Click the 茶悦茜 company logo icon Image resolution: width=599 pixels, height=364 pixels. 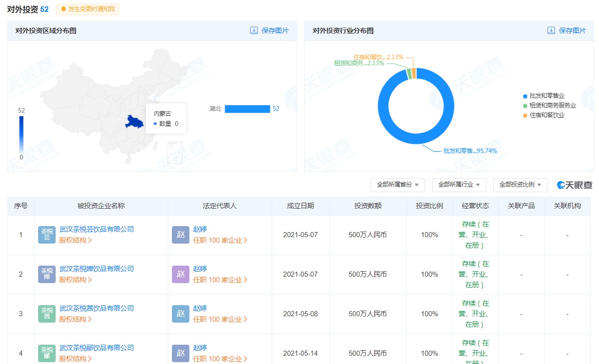tap(47, 314)
